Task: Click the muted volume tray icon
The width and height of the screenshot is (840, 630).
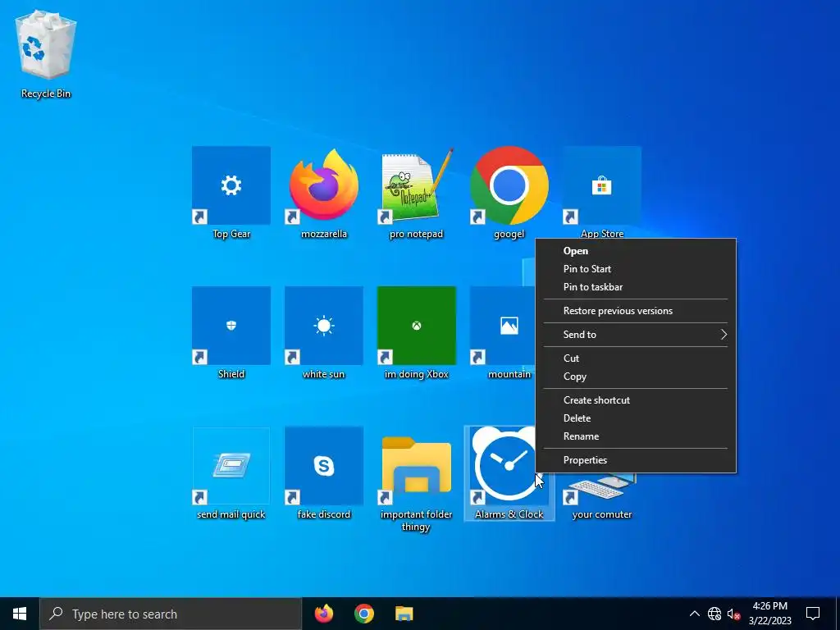Action: pos(733,614)
